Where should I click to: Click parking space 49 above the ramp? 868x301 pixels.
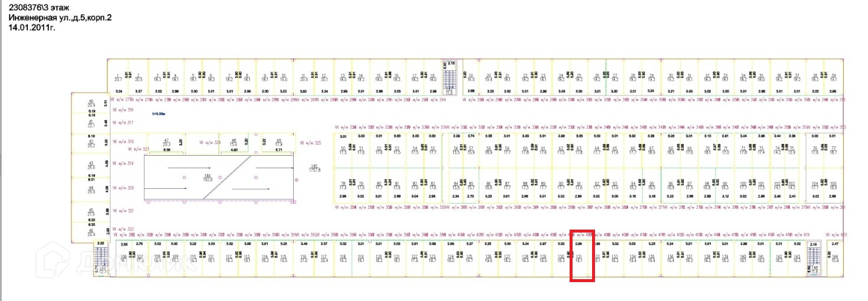(279, 142)
